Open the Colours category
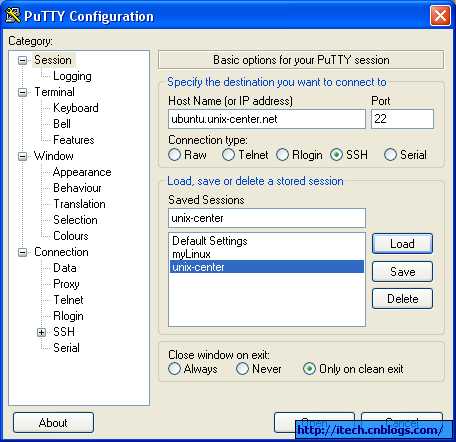 pos(71,236)
